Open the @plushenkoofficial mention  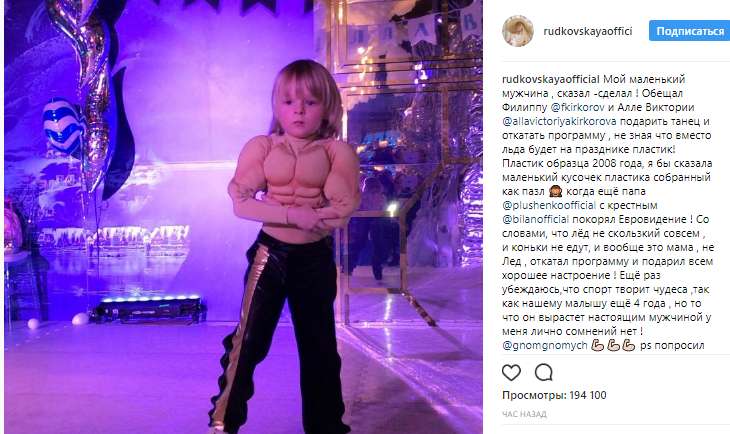click(x=549, y=205)
